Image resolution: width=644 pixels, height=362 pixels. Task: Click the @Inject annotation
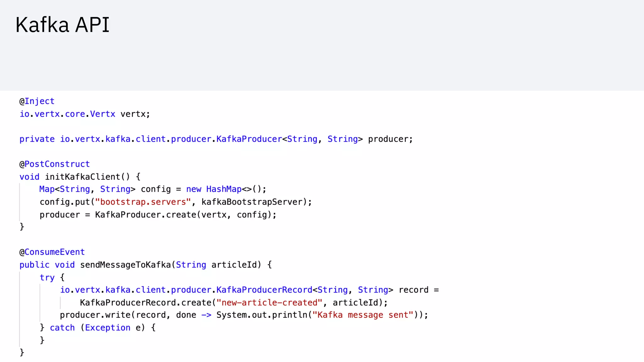[37, 101]
